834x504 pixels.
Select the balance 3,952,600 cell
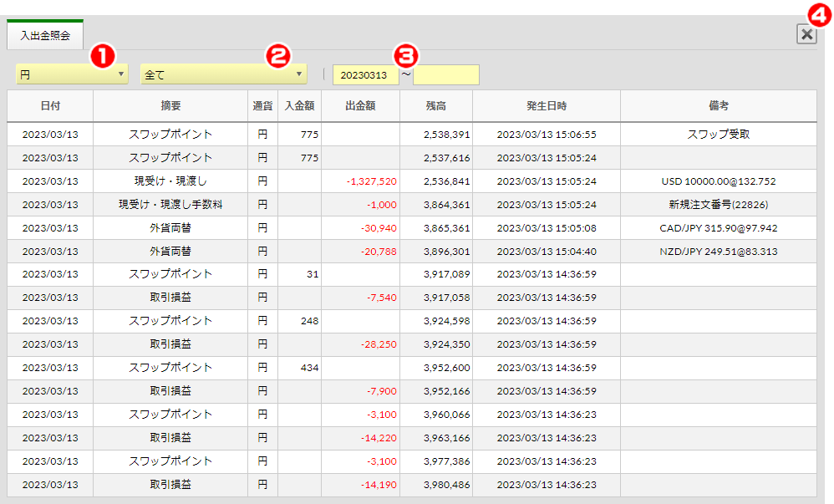click(x=436, y=368)
